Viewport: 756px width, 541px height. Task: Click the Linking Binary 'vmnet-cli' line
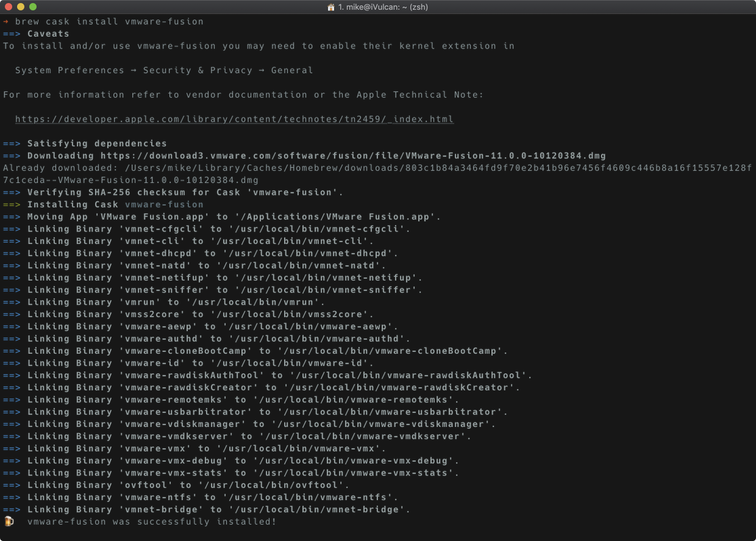pyautogui.click(x=188, y=241)
